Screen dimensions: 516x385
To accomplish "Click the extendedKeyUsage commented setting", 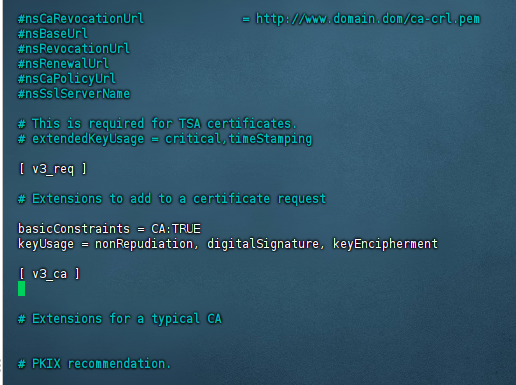I will click(x=165, y=139).
